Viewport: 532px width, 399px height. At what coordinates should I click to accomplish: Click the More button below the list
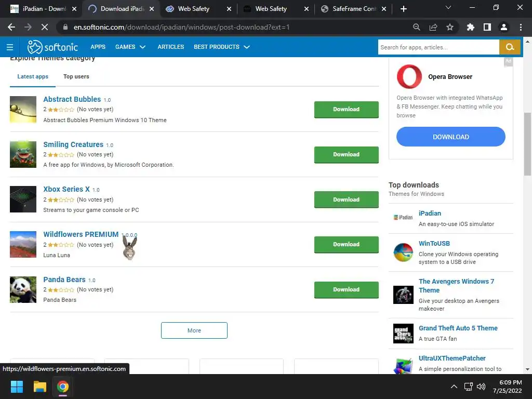point(194,330)
